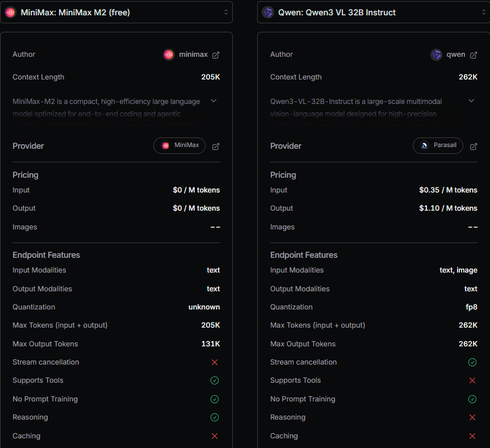Viewport: 490px width, 448px height.
Task: Click the Qwen logo in model selector
Action: point(267,12)
